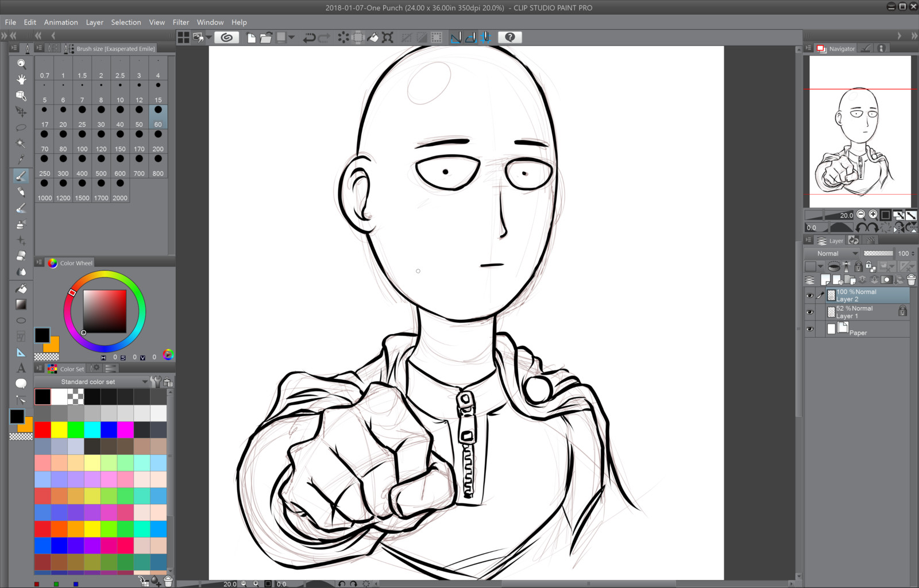Toggle snap to grid in command bar
919x588 pixels.
[485, 37]
